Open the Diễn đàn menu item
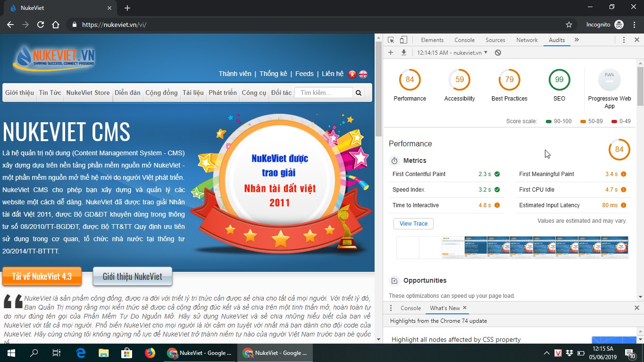This screenshot has width=644, height=362. coord(127,93)
